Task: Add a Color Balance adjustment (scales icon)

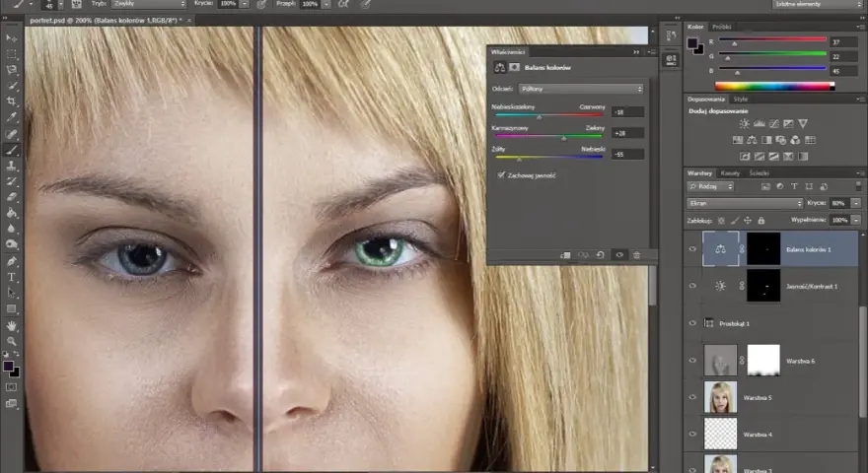Action: coord(752,140)
